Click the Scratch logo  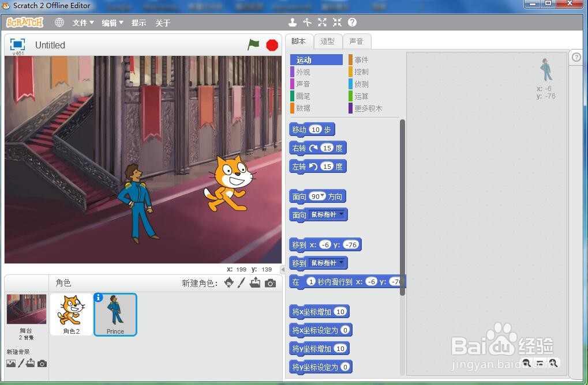pyautogui.click(x=25, y=22)
